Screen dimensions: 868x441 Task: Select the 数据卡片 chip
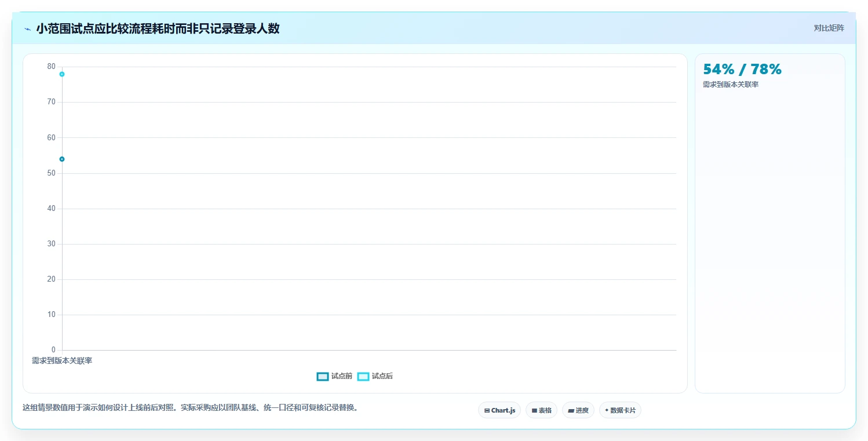620,410
